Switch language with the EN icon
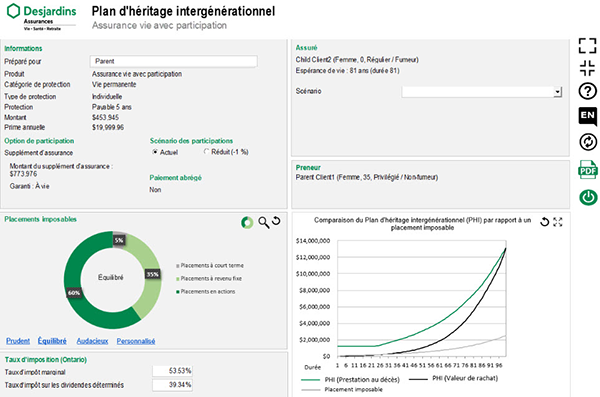 pyautogui.click(x=587, y=116)
